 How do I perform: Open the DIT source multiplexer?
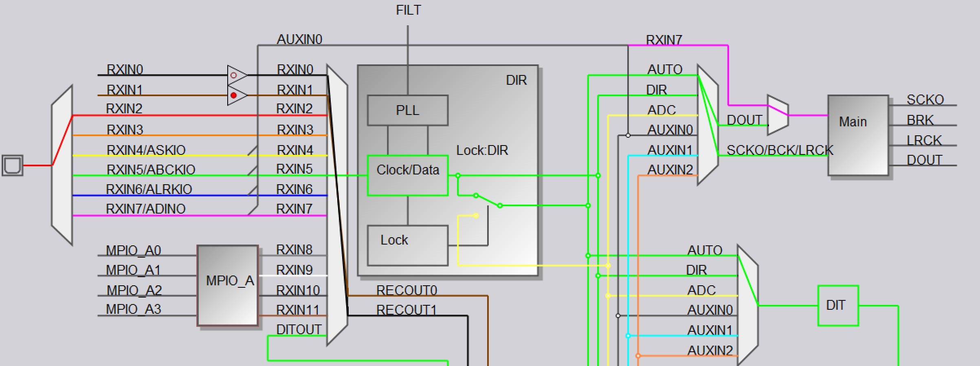748,305
